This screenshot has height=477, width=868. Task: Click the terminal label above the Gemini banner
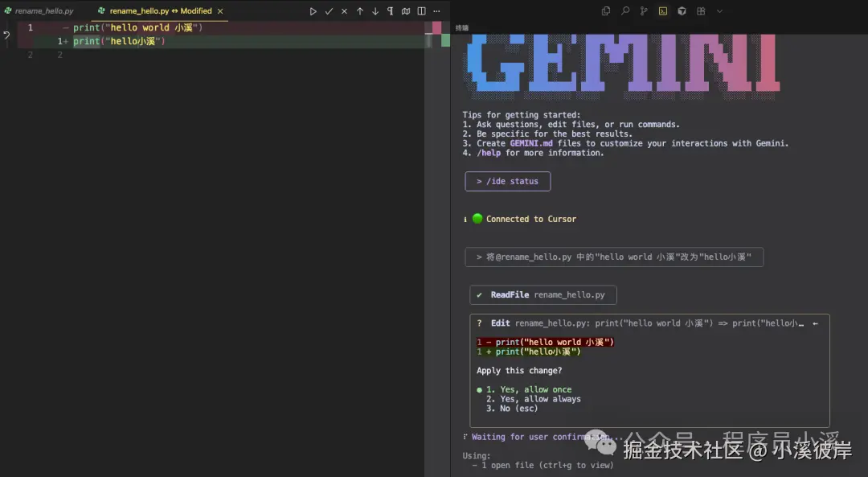461,27
